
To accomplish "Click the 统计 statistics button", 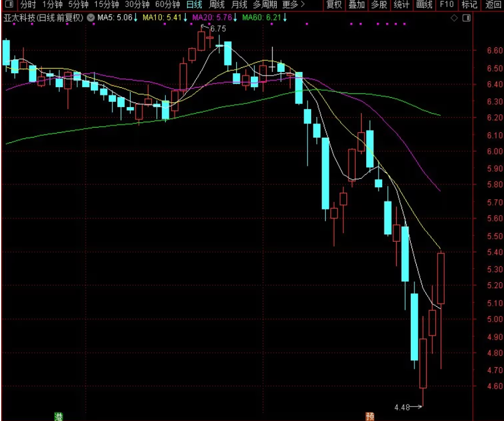I will pos(402,5).
